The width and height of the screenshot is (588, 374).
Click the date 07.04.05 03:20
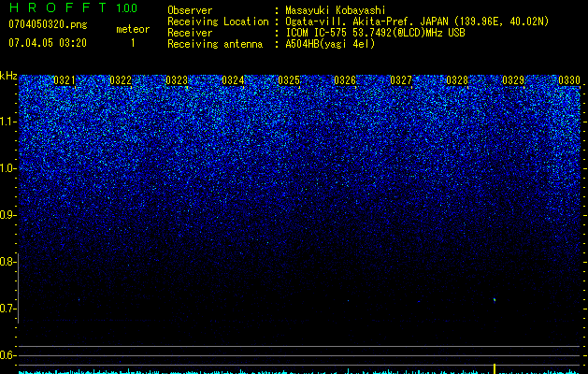coord(48,43)
